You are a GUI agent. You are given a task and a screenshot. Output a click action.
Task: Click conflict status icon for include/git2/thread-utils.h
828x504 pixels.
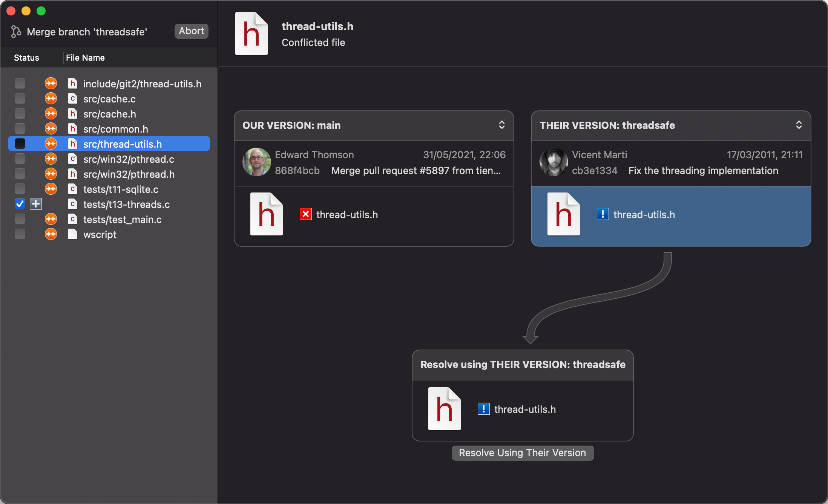click(51, 83)
